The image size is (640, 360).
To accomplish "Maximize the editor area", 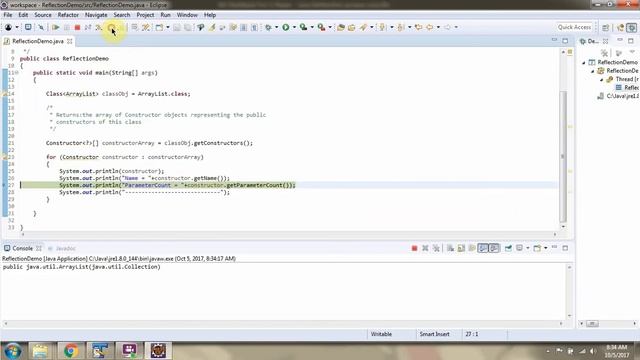I will click(565, 41).
